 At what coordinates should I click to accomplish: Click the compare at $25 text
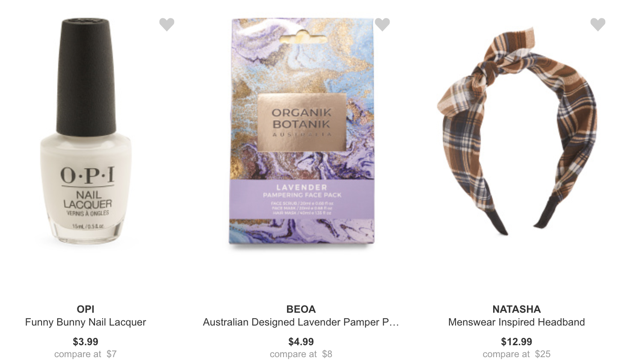click(x=517, y=354)
